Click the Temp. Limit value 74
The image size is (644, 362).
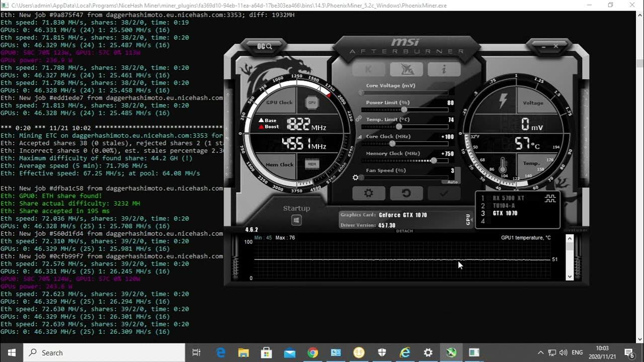(451, 120)
